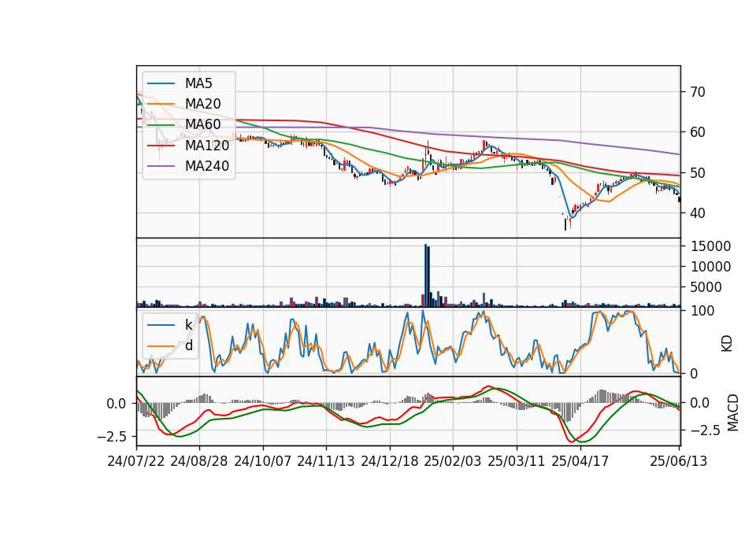Screen dimensions: 756x543
Task: Click the price axis value 50
Action: (698, 172)
